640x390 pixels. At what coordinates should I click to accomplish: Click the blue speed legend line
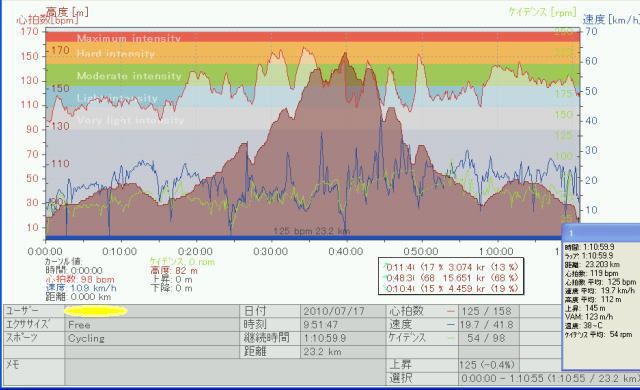[x=450, y=325]
